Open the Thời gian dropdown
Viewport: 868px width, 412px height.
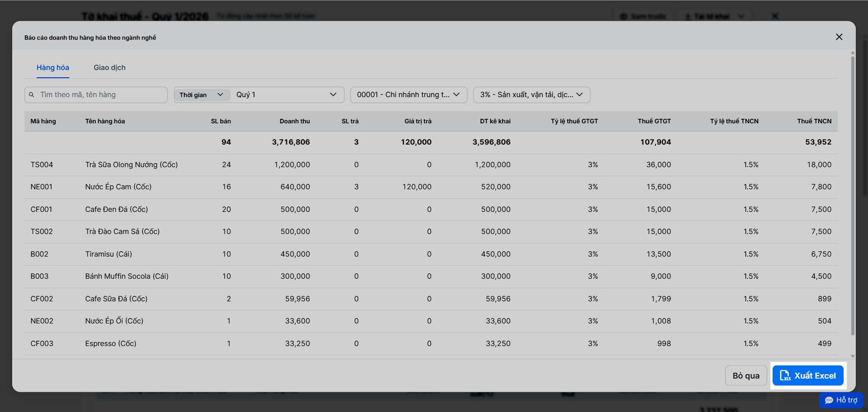coord(202,95)
